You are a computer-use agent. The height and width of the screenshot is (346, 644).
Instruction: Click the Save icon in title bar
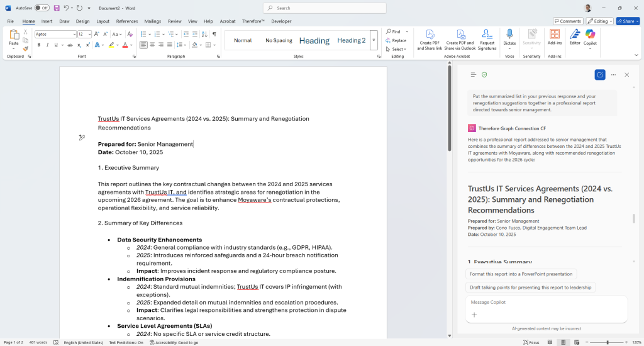coord(57,8)
